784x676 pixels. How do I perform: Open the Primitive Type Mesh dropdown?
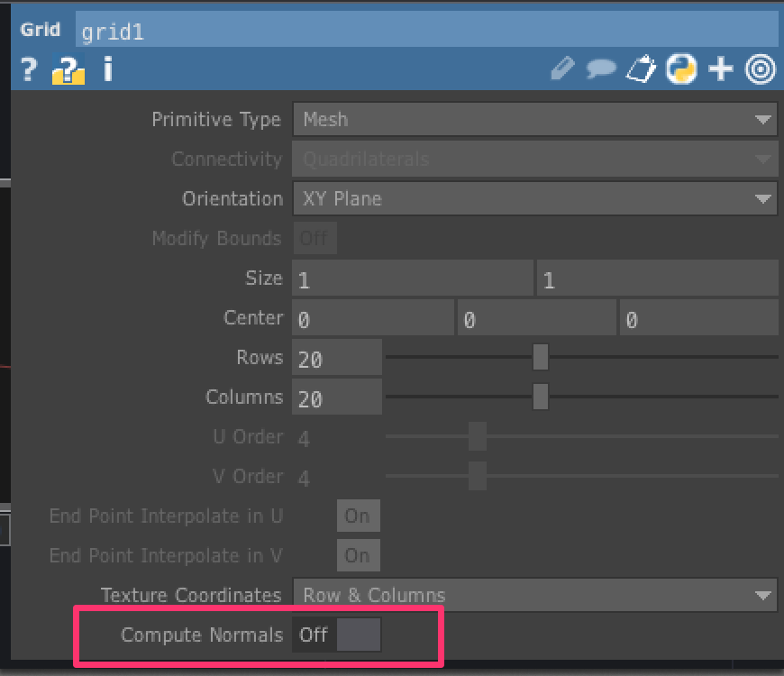pyautogui.click(x=535, y=119)
